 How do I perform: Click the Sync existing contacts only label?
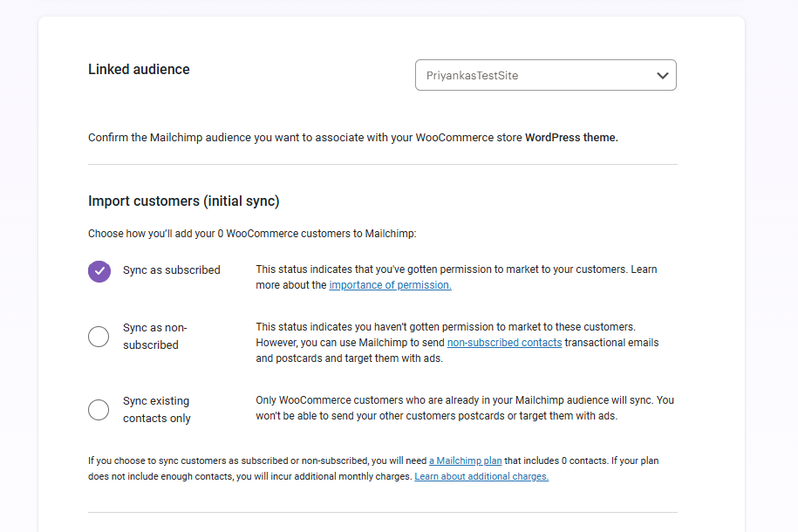[157, 410]
